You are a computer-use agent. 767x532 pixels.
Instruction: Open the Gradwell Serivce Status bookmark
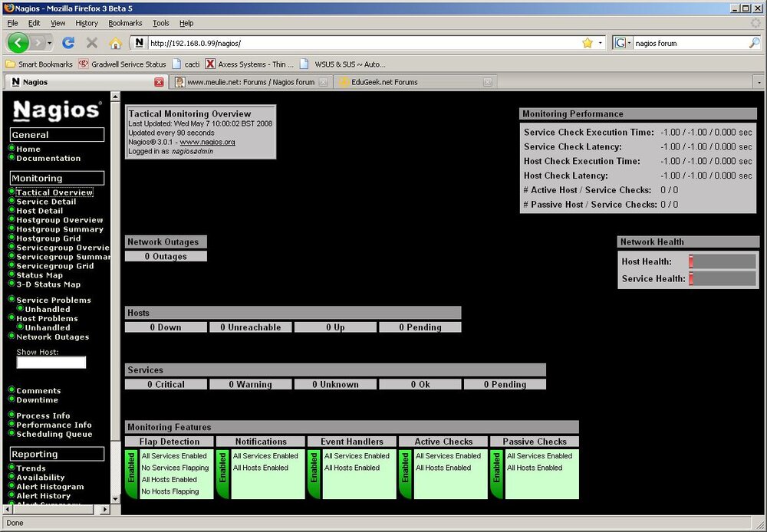pyautogui.click(x=122, y=64)
